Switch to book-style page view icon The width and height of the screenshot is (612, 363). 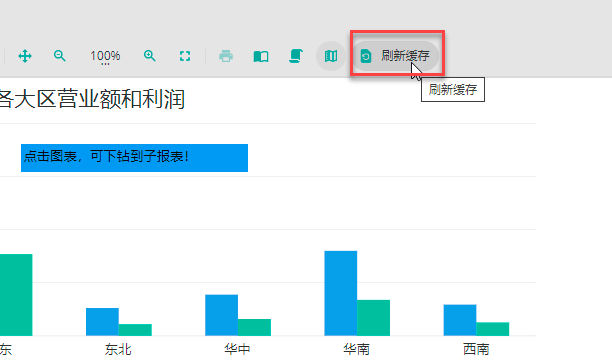pyautogui.click(x=261, y=56)
